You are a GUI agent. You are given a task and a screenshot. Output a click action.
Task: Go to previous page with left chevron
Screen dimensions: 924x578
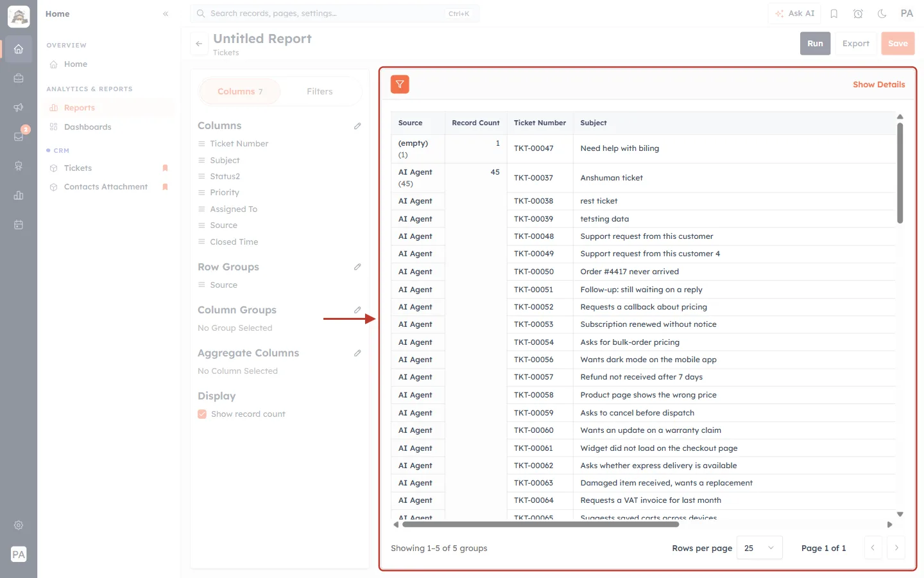click(873, 548)
